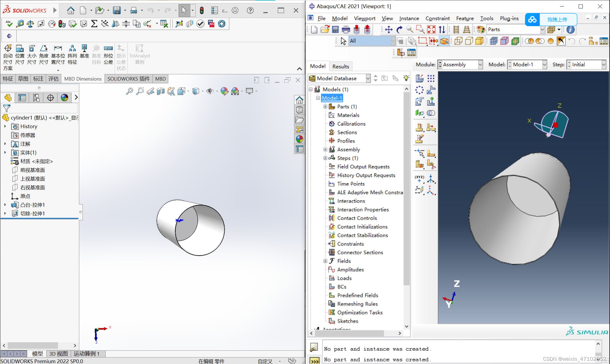Click the 编辑外观 colored ball icon

pos(224,91)
